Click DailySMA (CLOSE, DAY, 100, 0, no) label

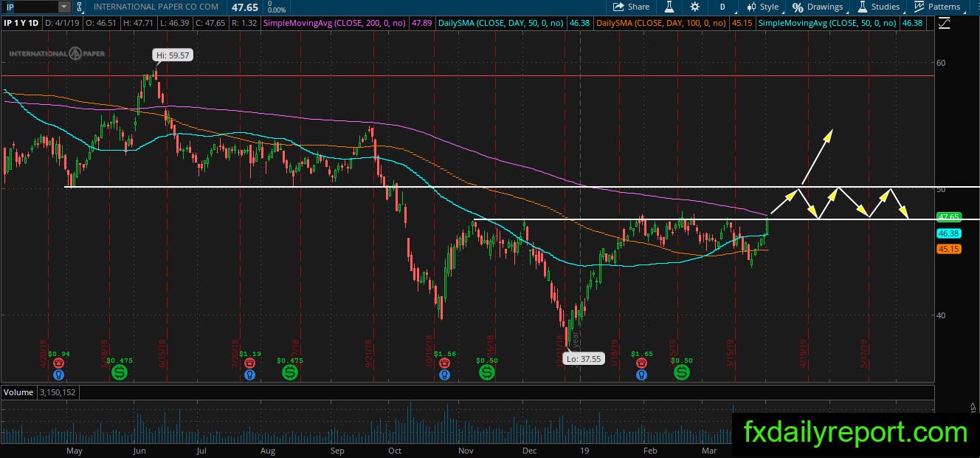[x=661, y=24]
